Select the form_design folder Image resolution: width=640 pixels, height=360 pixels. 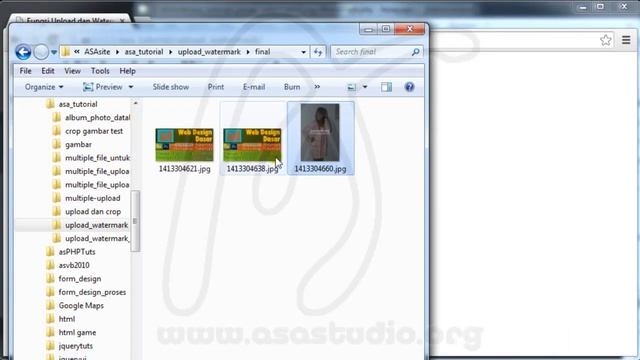pyautogui.click(x=80, y=279)
